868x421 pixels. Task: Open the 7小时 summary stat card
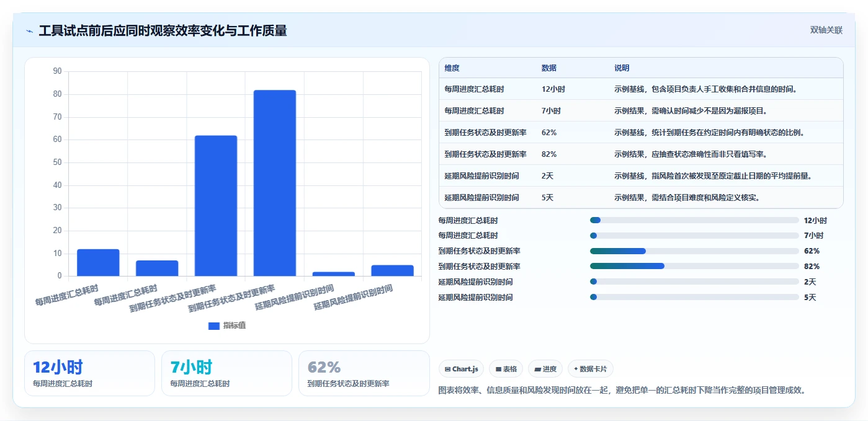click(x=226, y=373)
